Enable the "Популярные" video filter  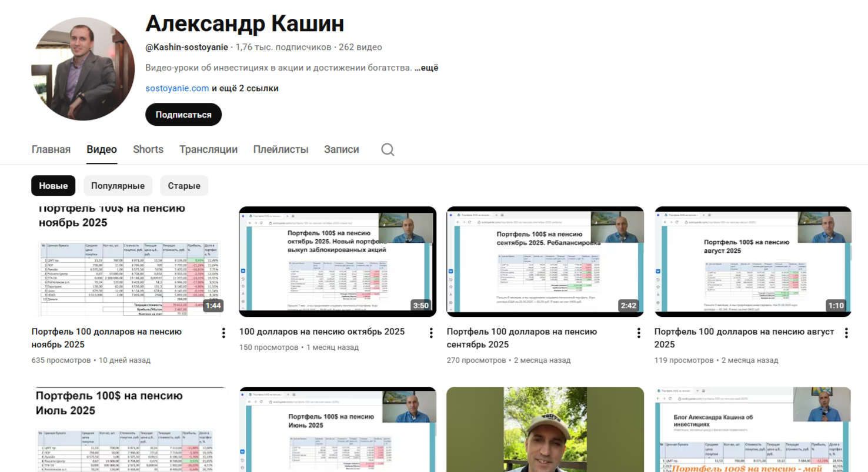coord(118,185)
